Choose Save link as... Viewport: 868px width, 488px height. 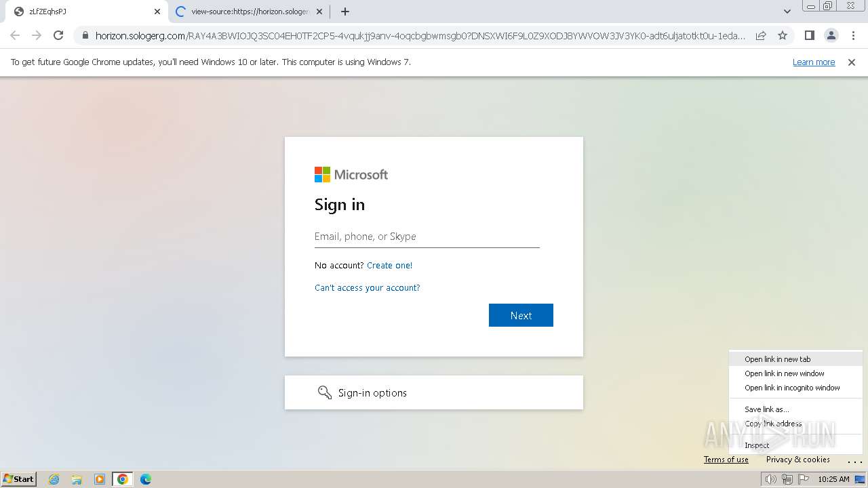pyautogui.click(x=795, y=409)
